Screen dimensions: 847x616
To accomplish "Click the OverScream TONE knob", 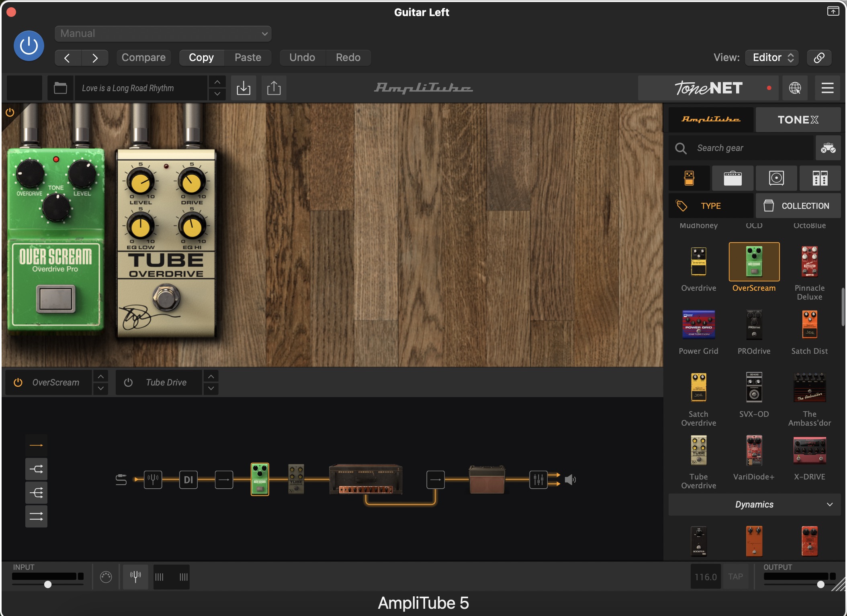I will (57, 208).
